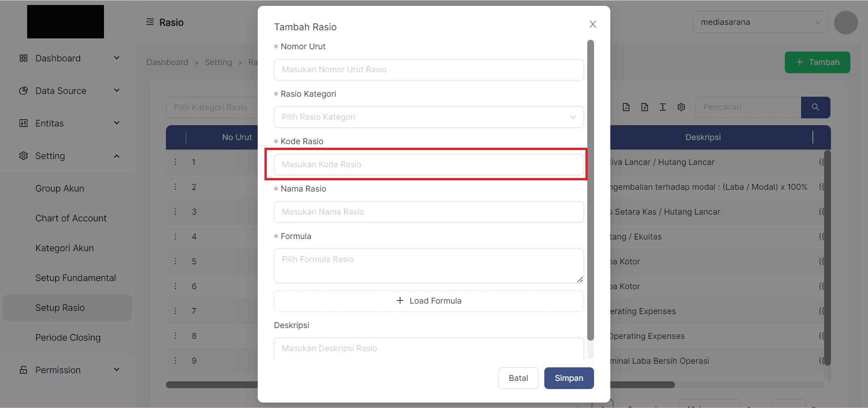Click the Excel export icon
The image size is (868, 408).
tap(645, 107)
